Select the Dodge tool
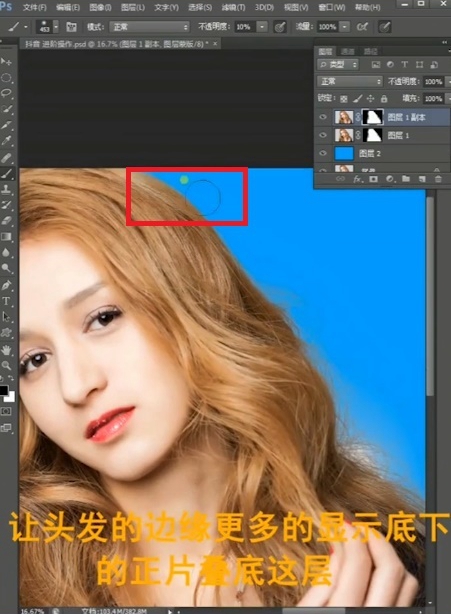451x614 pixels. [6, 268]
